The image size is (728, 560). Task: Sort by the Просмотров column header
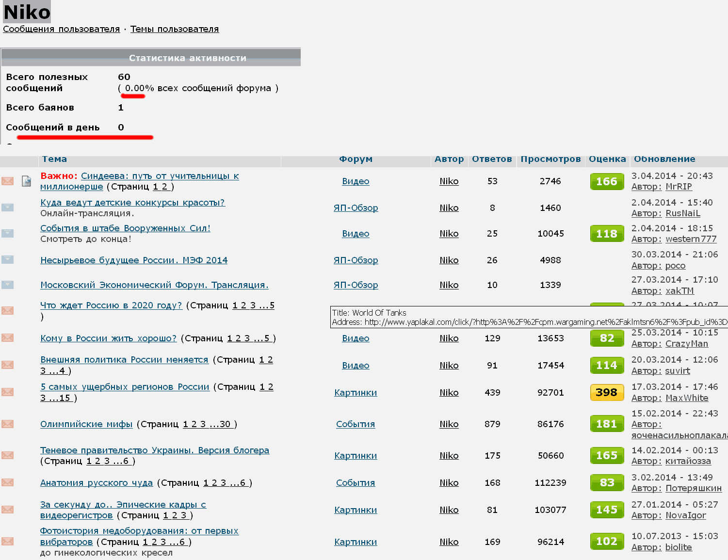(550, 159)
